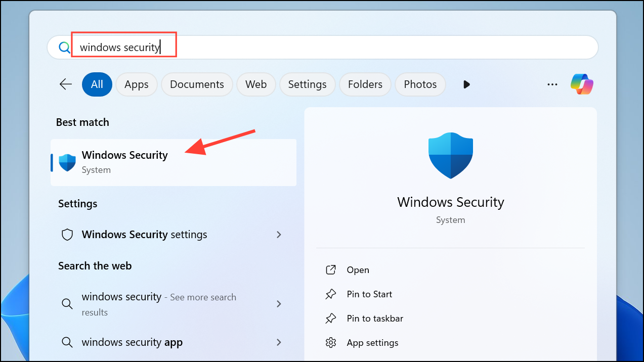Launch Copilot from the colorful icon

click(582, 84)
